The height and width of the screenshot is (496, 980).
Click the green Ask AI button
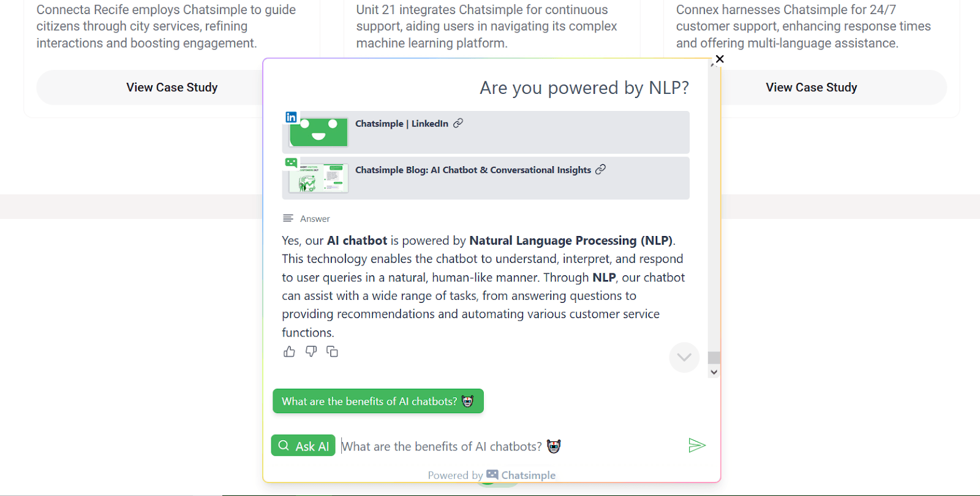[303, 446]
